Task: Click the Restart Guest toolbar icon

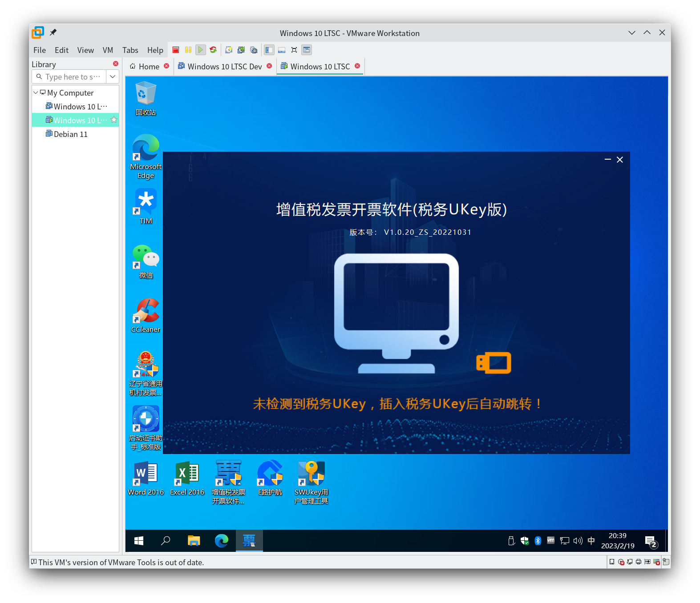Action: 213,50
